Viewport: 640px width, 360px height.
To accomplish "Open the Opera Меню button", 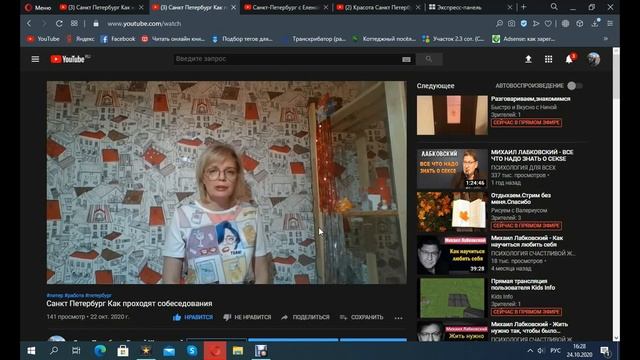I will pyautogui.click(x=38, y=7).
